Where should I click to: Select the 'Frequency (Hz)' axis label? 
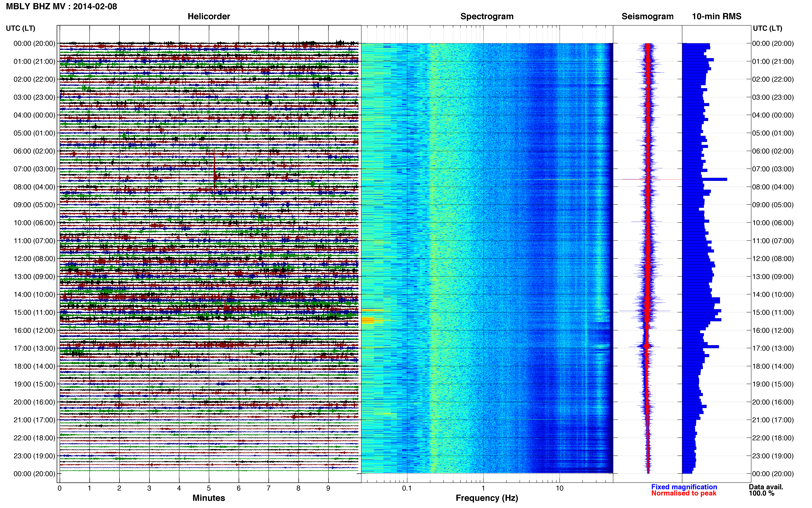487,498
